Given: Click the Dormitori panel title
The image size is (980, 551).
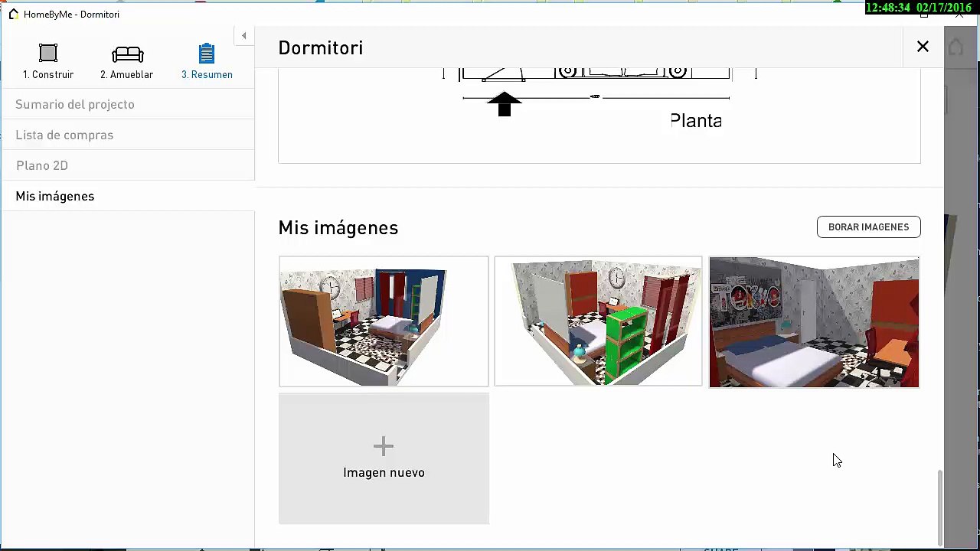Looking at the screenshot, I should pos(321,47).
